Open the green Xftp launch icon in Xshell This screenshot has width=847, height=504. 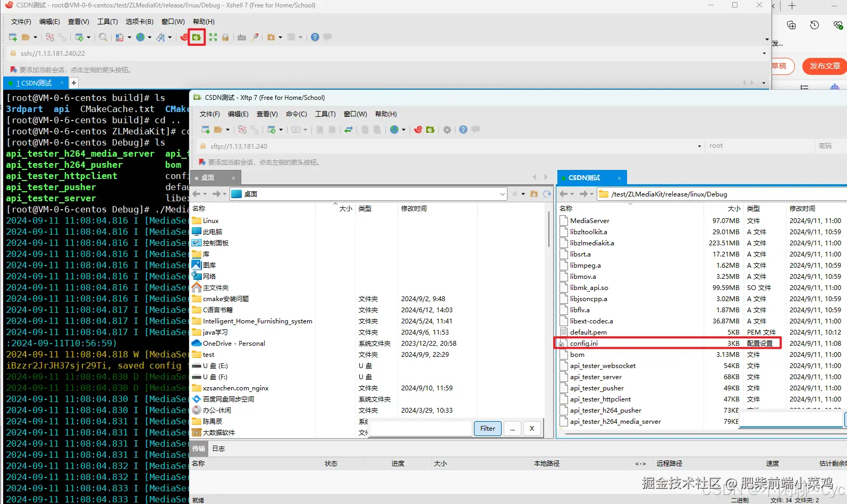pyautogui.click(x=197, y=37)
